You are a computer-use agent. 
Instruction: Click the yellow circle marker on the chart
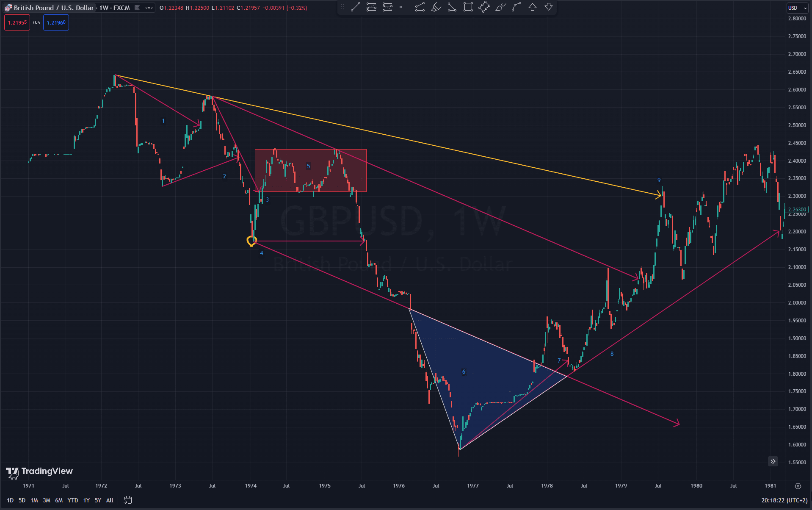pos(251,241)
